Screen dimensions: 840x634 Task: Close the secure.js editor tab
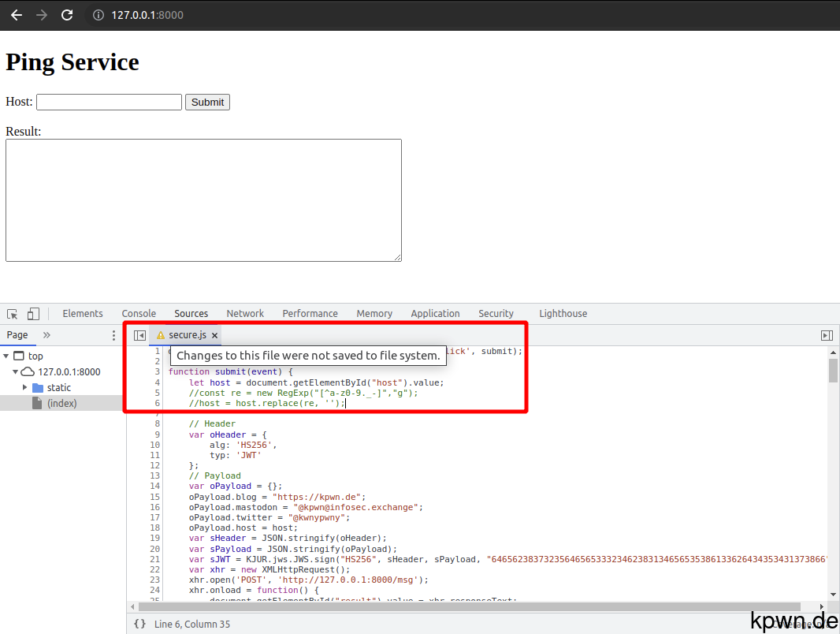(214, 334)
